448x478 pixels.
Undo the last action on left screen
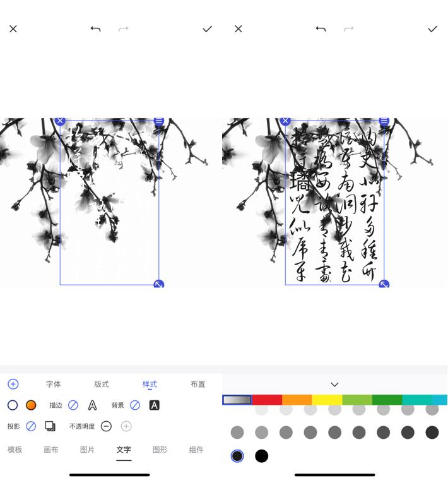95,29
